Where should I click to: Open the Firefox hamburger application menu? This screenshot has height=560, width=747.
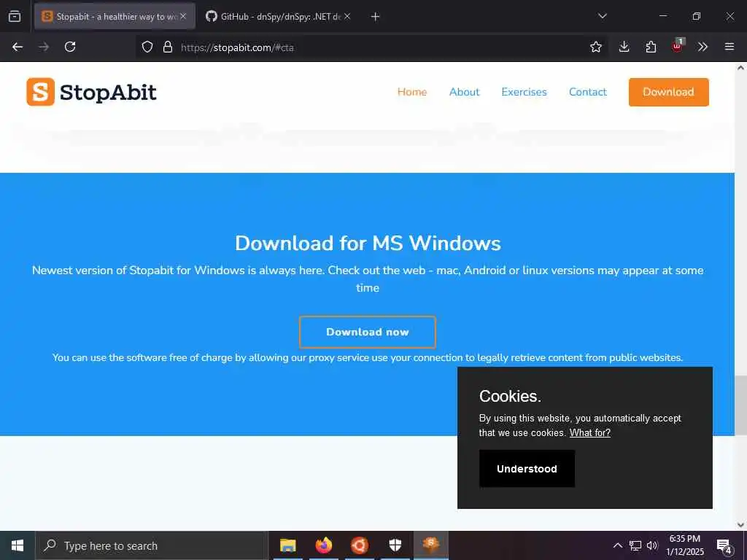pyautogui.click(x=729, y=47)
